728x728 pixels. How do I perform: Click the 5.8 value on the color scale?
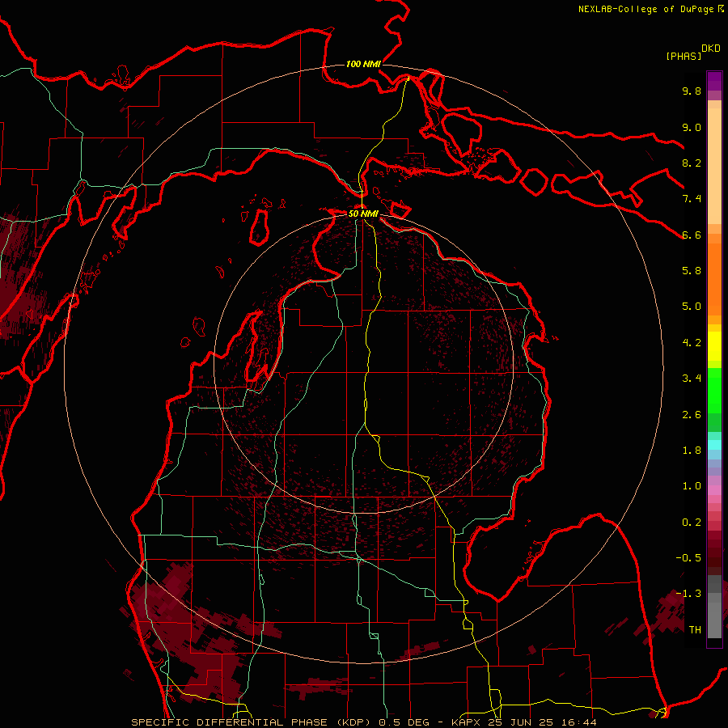pyautogui.click(x=692, y=271)
